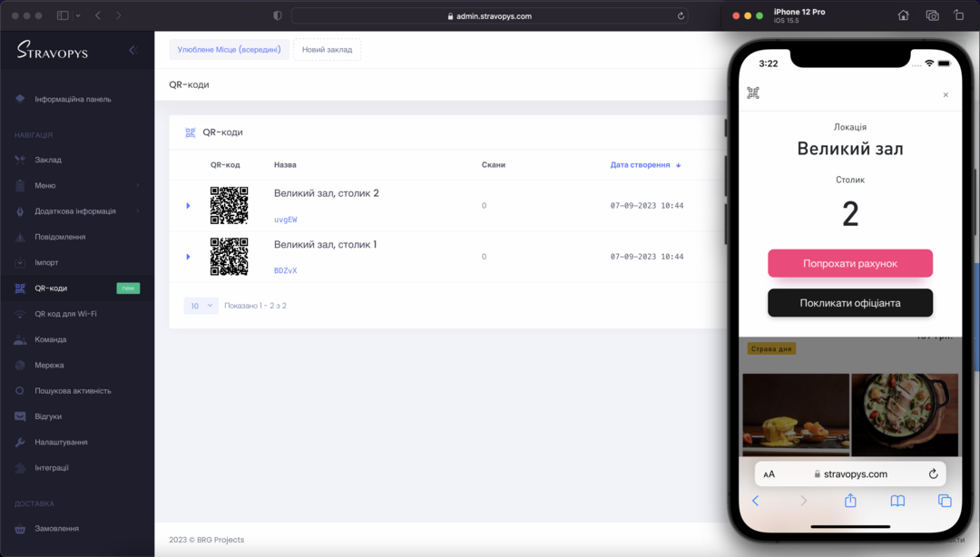The image size is (980, 557).
Task: Sort by Дата створення column
Action: coord(646,165)
